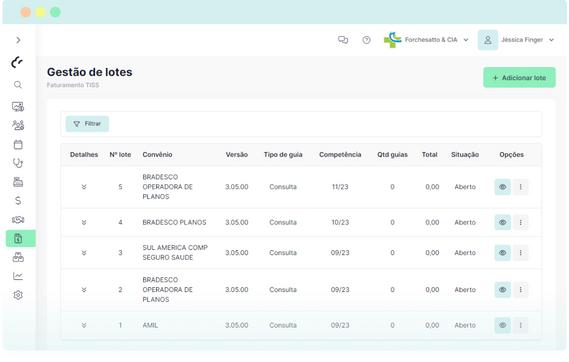This screenshot has height=362, width=569.
Task: Open the dollar sign finance icon
Action: click(18, 201)
